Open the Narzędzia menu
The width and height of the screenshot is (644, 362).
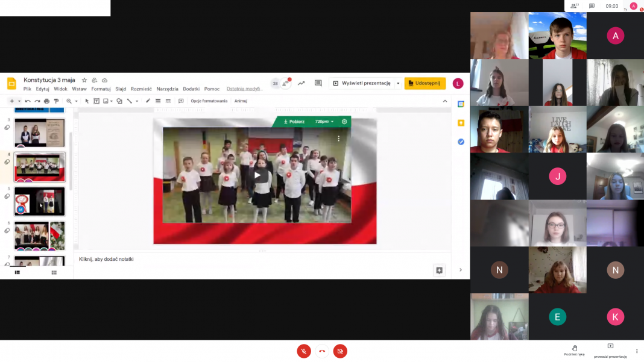pyautogui.click(x=168, y=89)
